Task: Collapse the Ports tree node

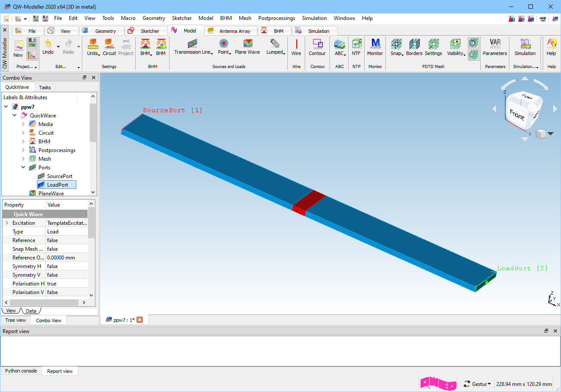Action: click(23, 168)
